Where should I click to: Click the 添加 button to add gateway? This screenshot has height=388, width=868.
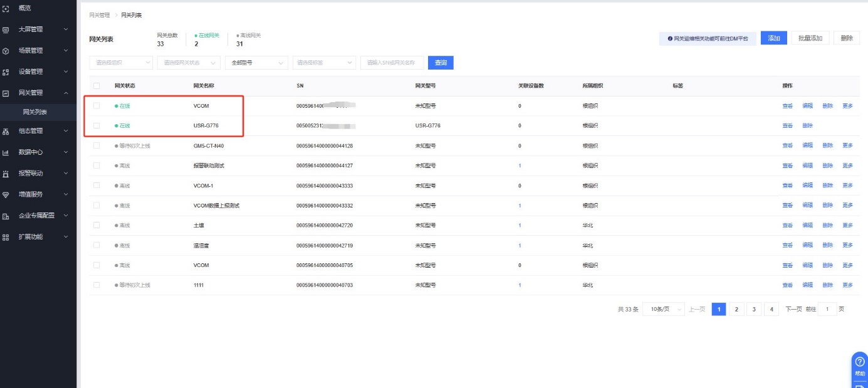point(774,38)
